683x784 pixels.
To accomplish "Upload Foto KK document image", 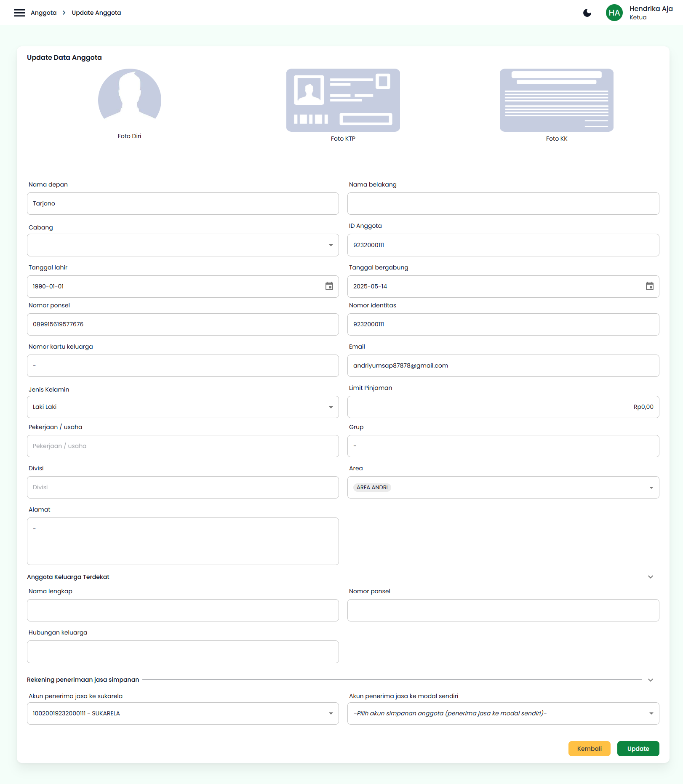I will (x=556, y=100).
